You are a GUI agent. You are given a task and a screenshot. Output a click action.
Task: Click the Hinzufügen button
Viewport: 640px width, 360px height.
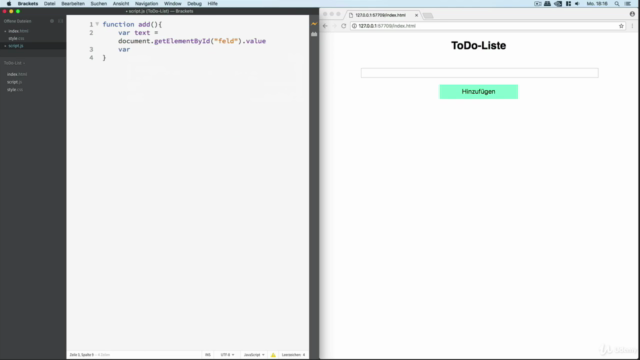coord(478,91)
